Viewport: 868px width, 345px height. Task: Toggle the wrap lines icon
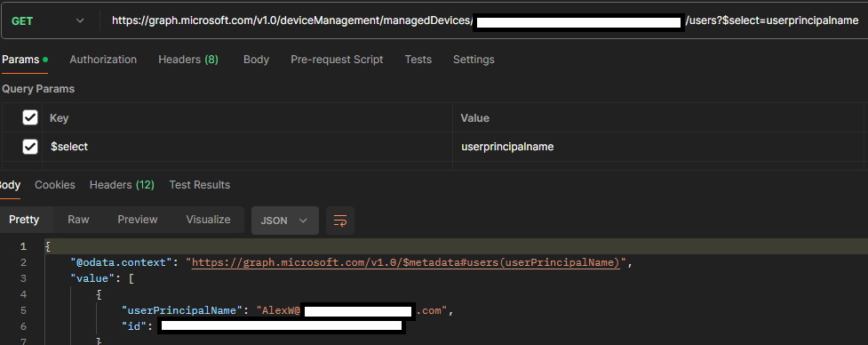coord(340,221)
